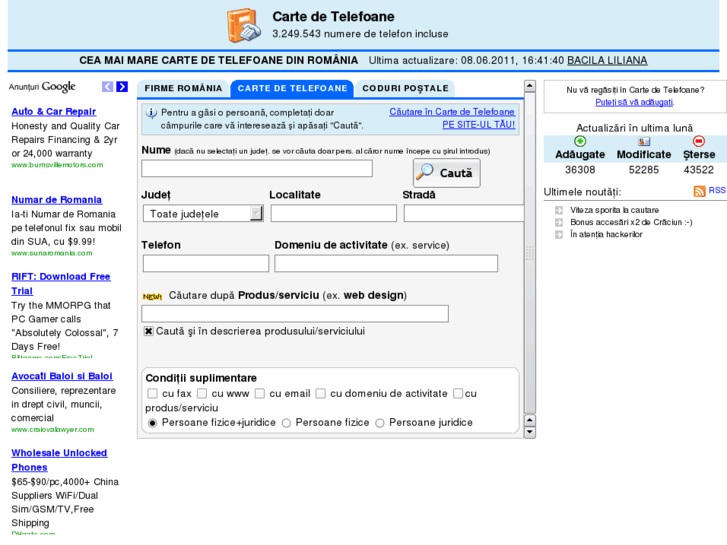
Task: Click bullet icon beside Bonus accesări x2
Action: point(559,222)
